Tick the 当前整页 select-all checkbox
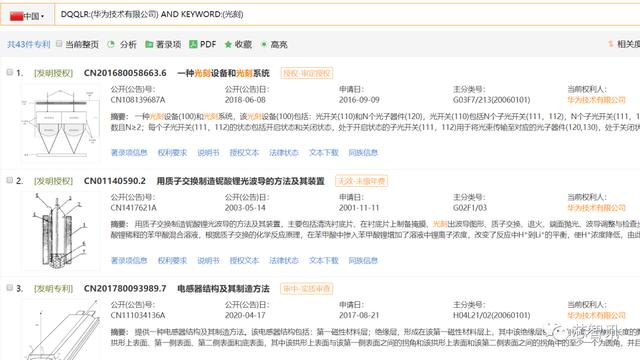 point(59,44)
